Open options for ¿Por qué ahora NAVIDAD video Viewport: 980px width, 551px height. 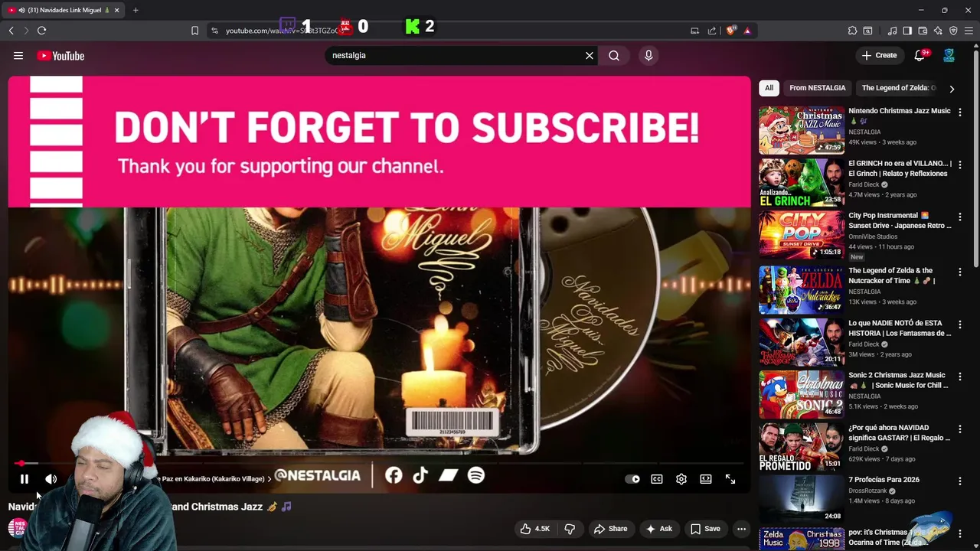click(x=959, y=429)
